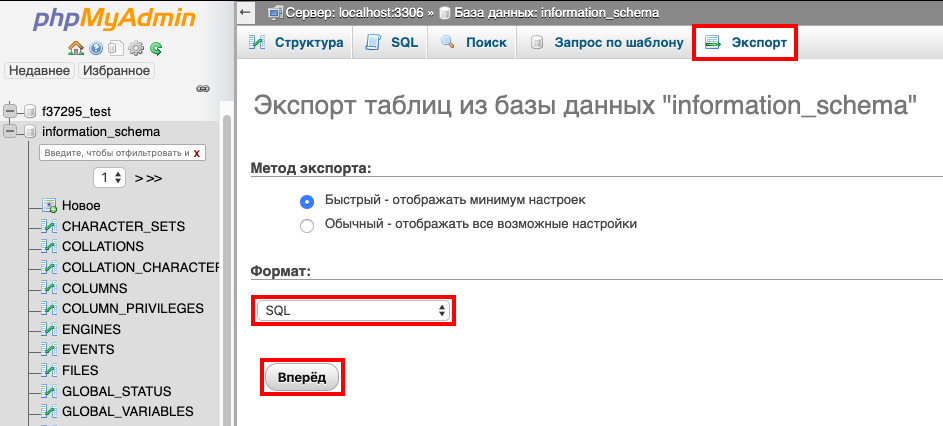Click the CHARACTER_SETS table icon
The image size is (943, 426).
tap(49, 226)
